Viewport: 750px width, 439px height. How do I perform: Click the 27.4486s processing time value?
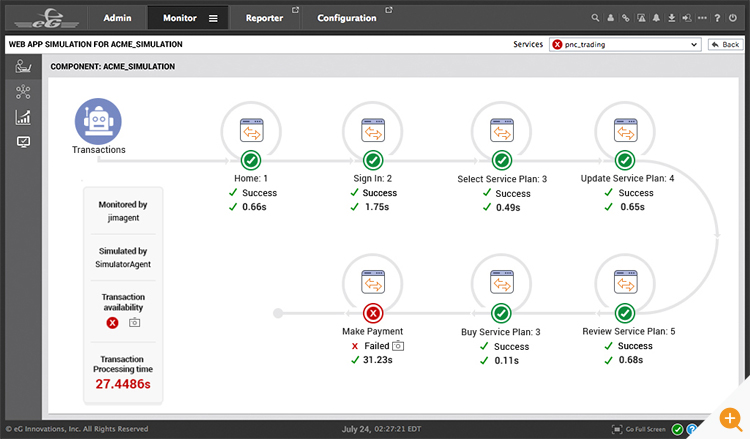click(x=123, y=384)
